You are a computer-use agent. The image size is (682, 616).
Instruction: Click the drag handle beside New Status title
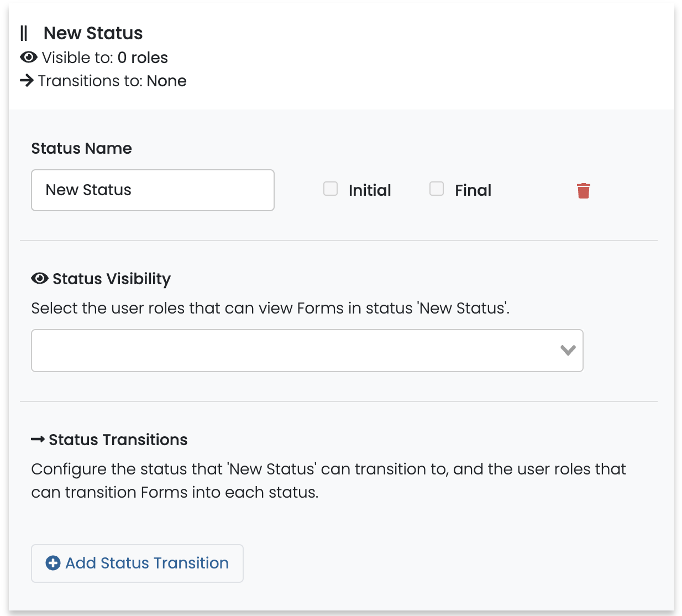click(x=24, y=34)
